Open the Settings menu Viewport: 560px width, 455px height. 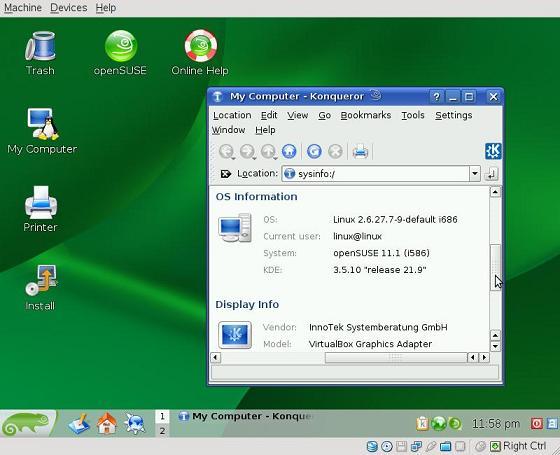click(454, 115)
